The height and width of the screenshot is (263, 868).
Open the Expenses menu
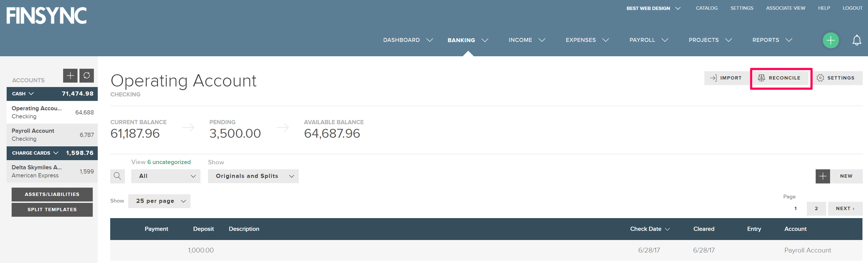[x=587, y=40]
